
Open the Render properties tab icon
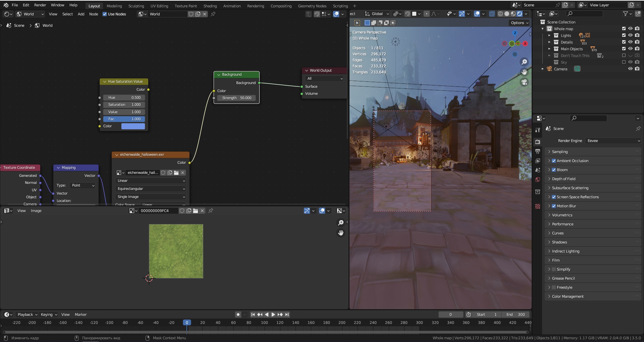538,142
